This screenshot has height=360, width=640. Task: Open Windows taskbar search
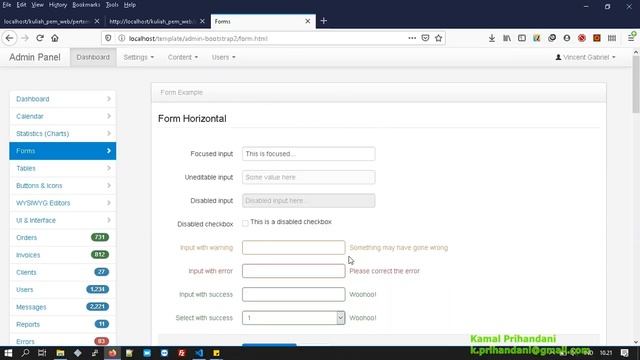pos(25,353)
